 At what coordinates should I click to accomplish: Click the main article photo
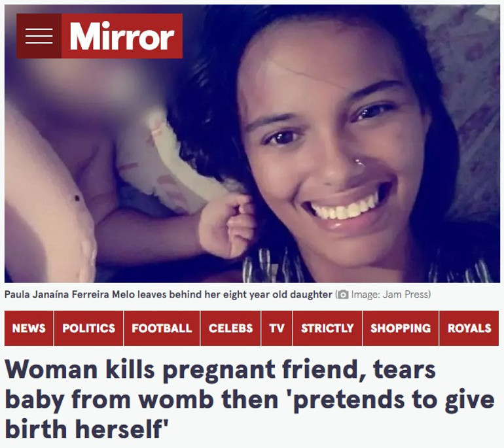click(252, 144)
